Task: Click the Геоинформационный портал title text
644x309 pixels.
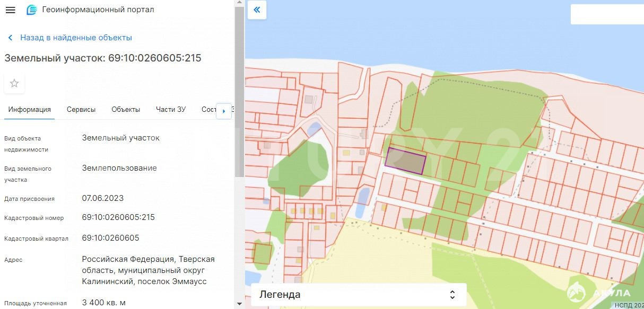Action: pyautogui.click(x=98, y=10)
